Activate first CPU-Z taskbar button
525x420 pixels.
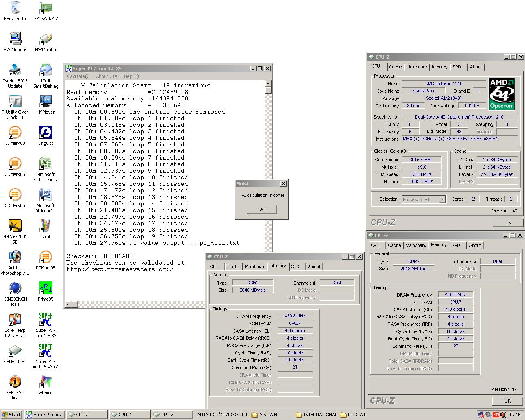87,415
